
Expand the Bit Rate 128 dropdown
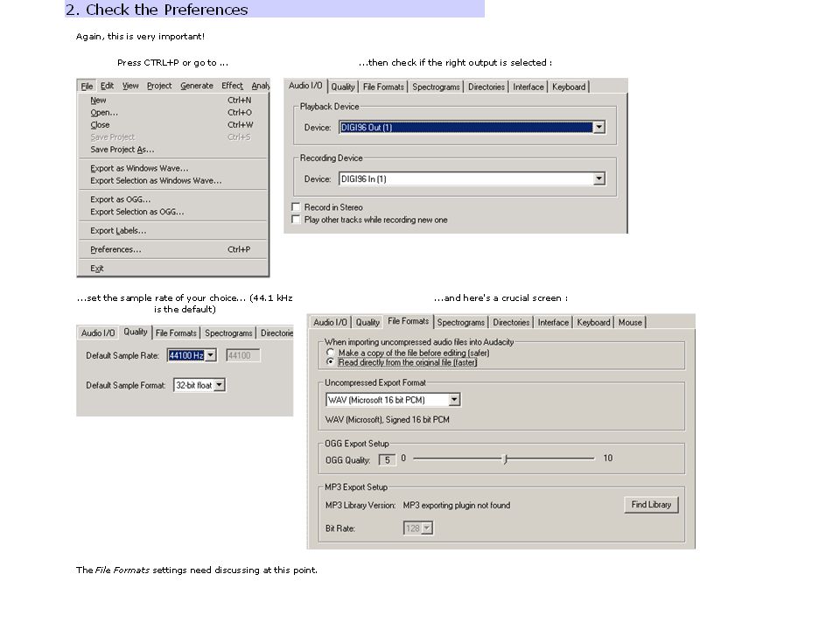(426, 528)
